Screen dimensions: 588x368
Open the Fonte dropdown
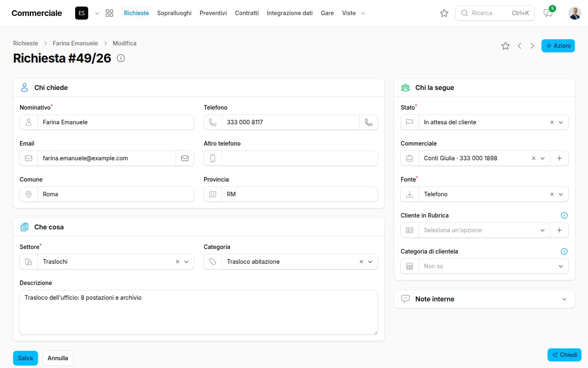pos(561,194)
